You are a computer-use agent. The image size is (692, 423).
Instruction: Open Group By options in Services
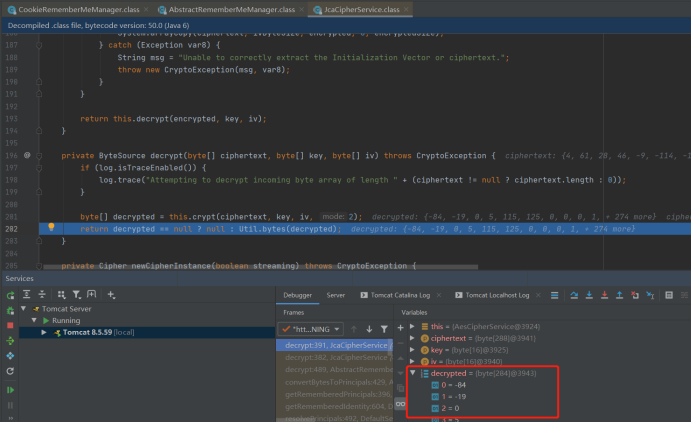pos(61,295)
